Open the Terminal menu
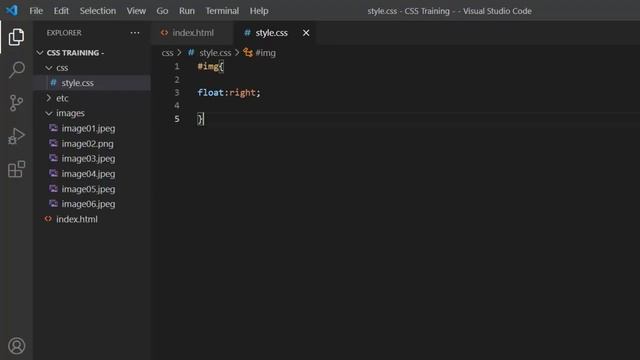The height and width of the screenshot is (360, 640). click(222, 11)
